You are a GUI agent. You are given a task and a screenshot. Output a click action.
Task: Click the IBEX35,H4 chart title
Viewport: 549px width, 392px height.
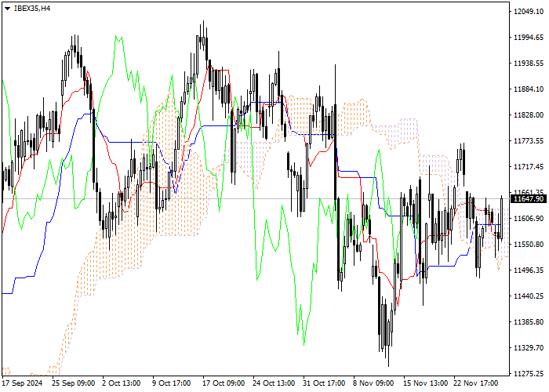point(32,9)
